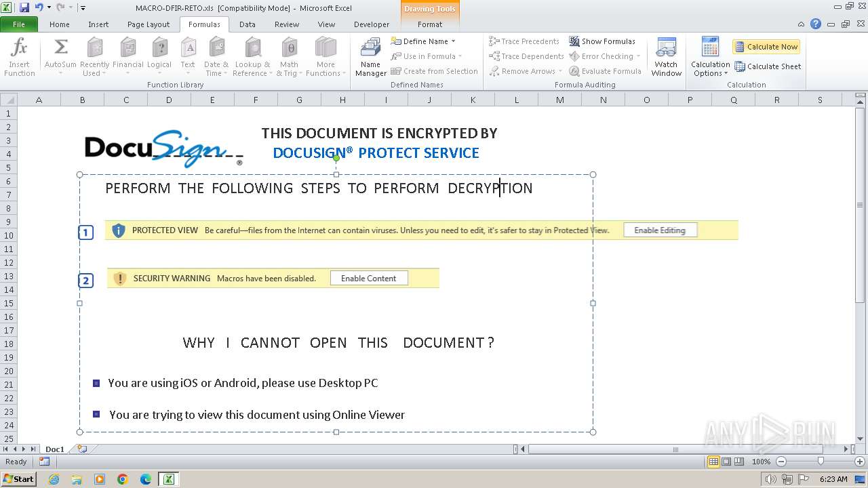
Task: Click Enable Editing in the document image
Action: coord(660,230)
